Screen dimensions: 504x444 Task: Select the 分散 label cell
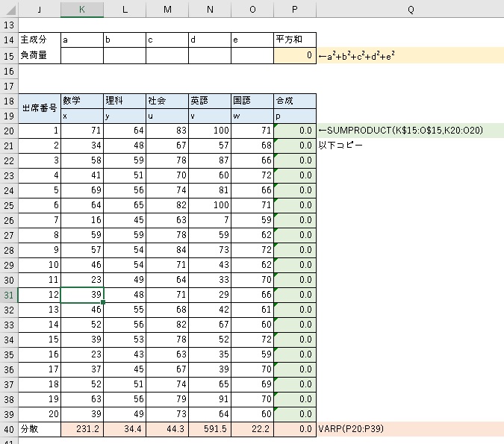pyautogui.click(x=39, y=429)
